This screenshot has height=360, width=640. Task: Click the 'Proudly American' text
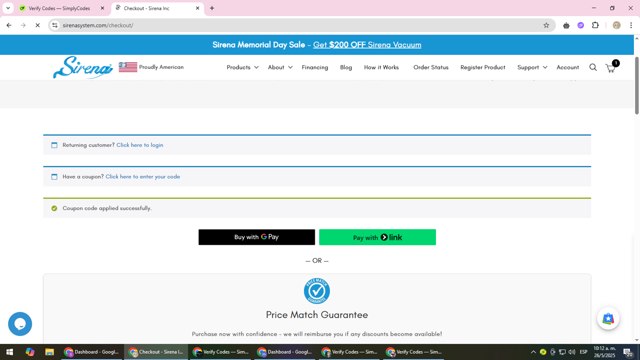(x=161, y=67)
